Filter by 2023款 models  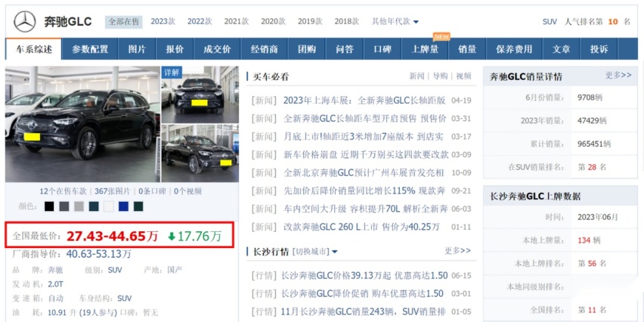pos(163,21)
